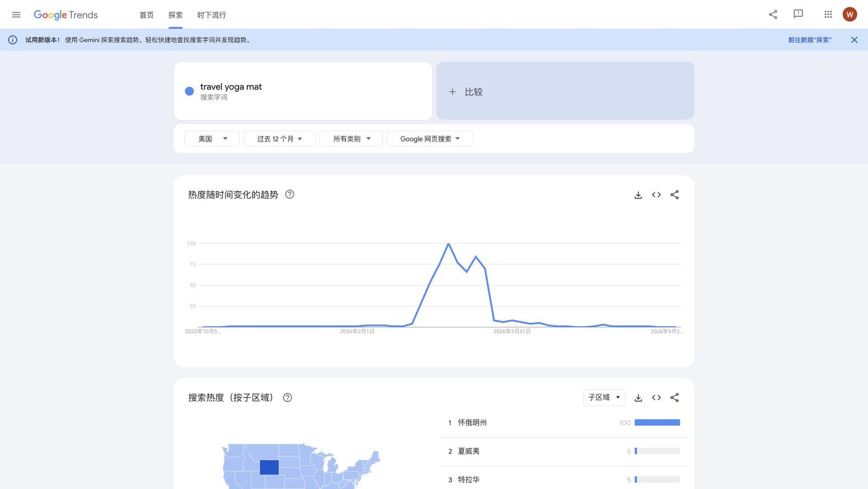Edit the travel yoga mat search term
The height and width of the screenshot is (489, 868).
pos(231,87)
